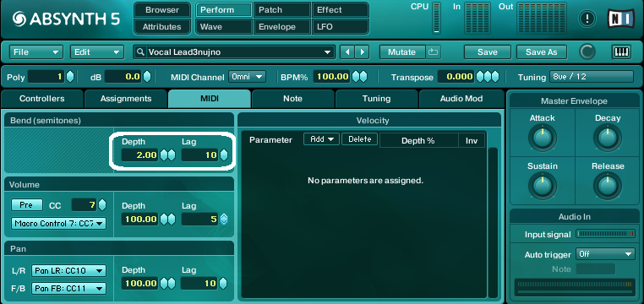The width and height of the screenshot is (644, 304).
Task: Adjust the dB value stepper
Action: (147, 77)
